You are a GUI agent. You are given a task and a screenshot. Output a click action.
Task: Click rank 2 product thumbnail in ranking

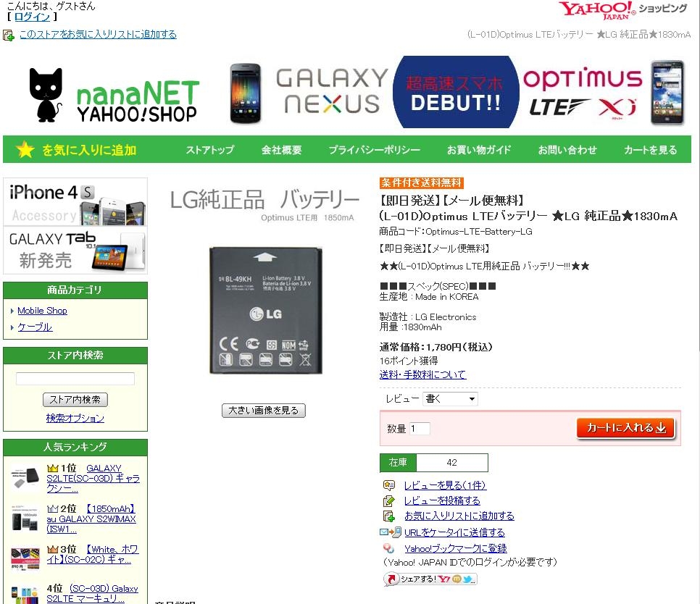25,519
